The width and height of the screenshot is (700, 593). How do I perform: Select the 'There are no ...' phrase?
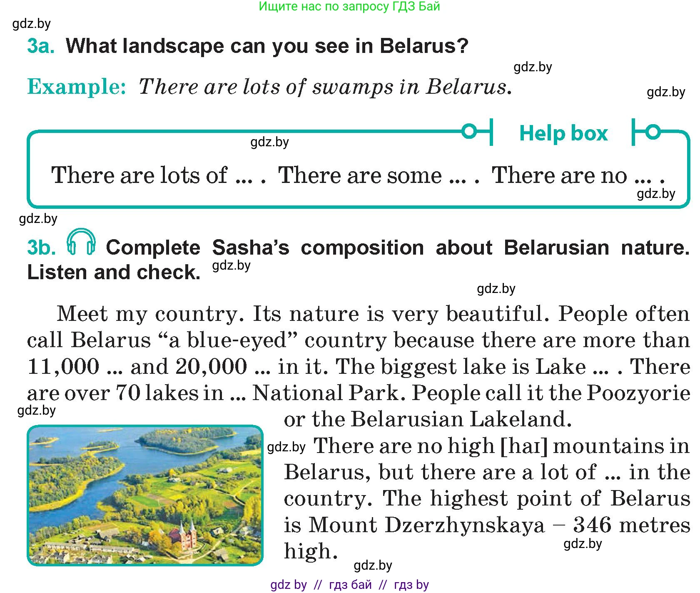[x=578, y=175]
